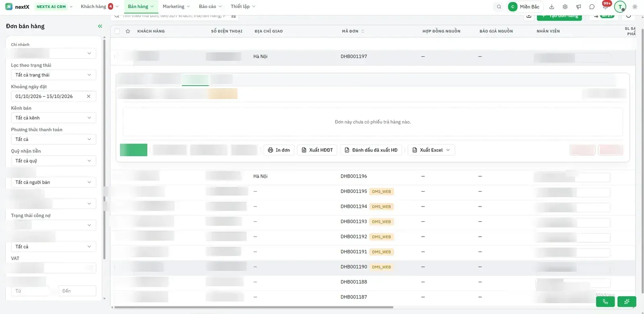644x314 pixels.
Task: Click the In đơn print button
Action: click(x=279, y=150)
